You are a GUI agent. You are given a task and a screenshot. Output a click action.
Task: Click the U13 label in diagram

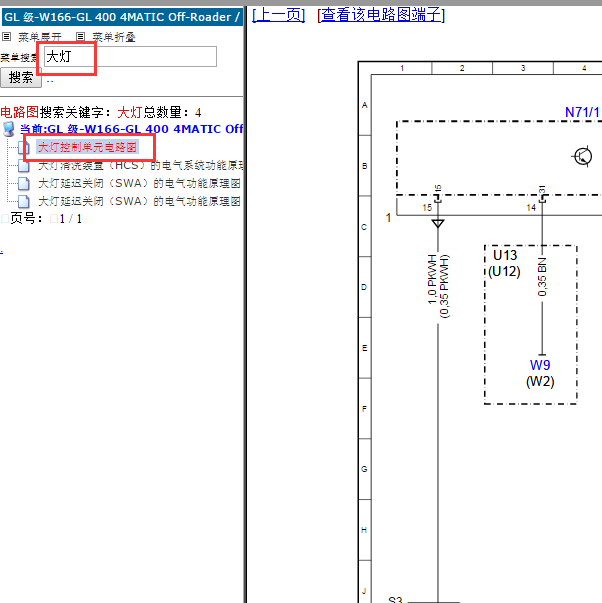click(505, 255)
